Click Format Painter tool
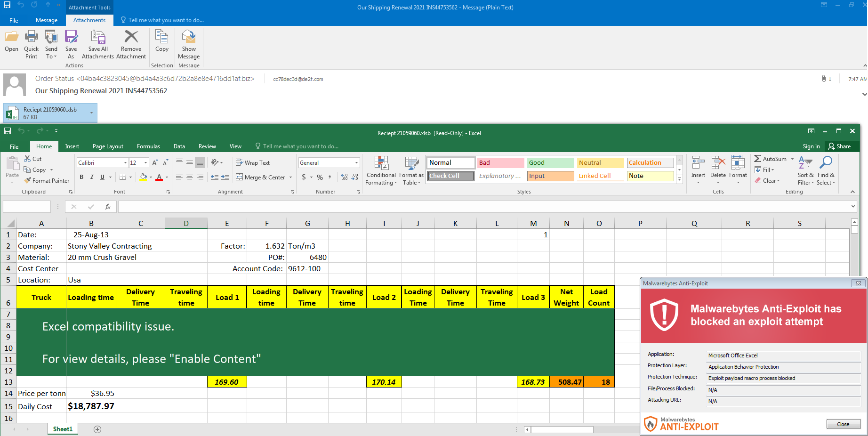 point(47,180)
